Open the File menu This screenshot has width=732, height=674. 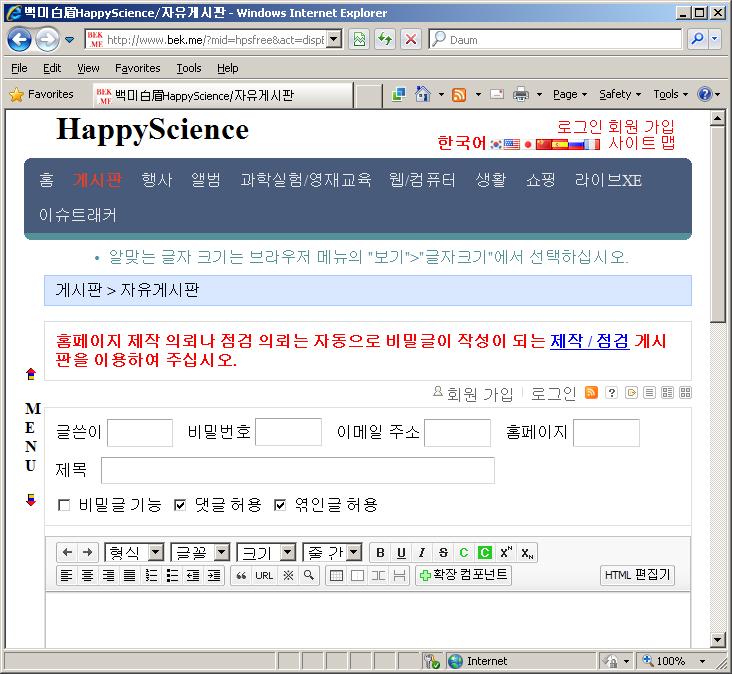pyautogui.click(x=19, y=68)
